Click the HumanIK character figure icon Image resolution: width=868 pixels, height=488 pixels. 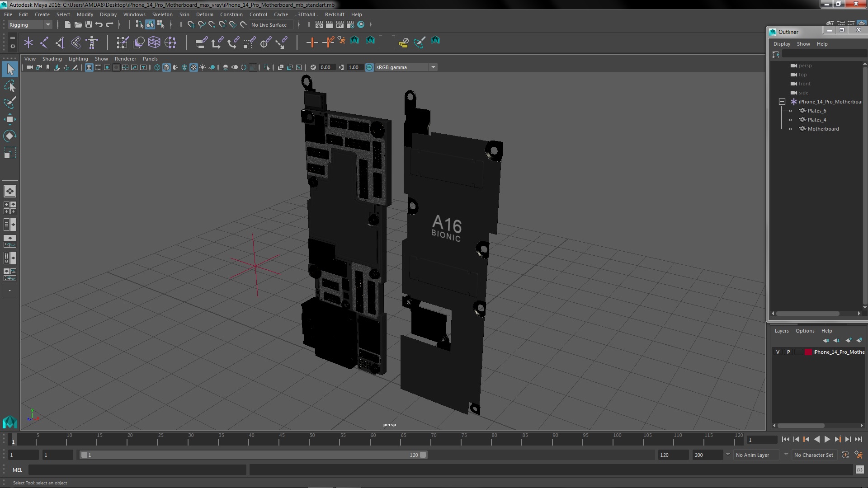92,42
